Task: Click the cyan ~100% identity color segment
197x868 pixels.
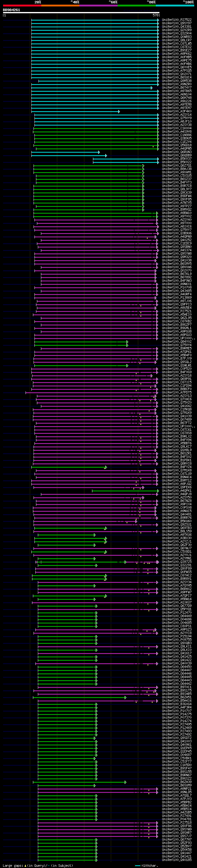Action: click(x=175, y=6)
